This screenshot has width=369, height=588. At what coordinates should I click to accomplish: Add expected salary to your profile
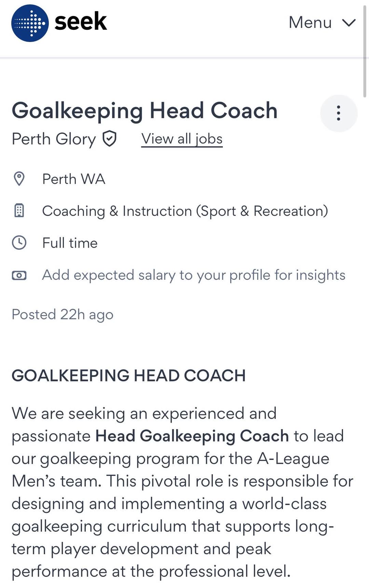[x=193, y=275]
